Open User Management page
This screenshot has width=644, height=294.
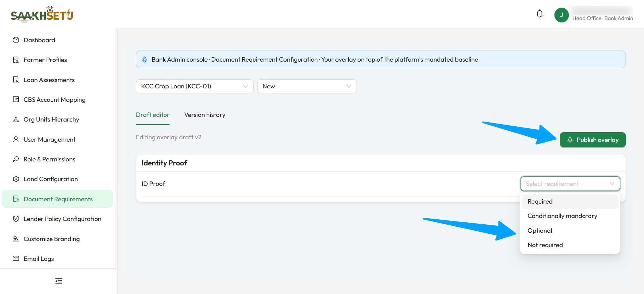(57, 139)
